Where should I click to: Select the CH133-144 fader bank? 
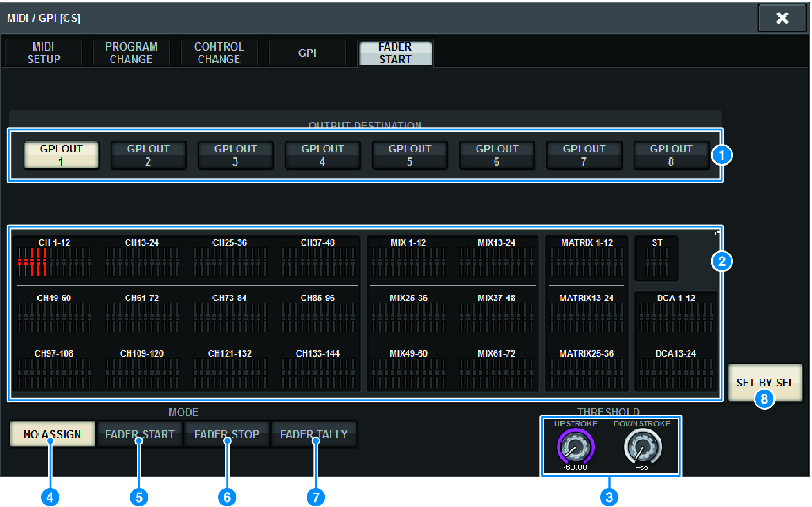pyautogui.click(x=318, y=369)
